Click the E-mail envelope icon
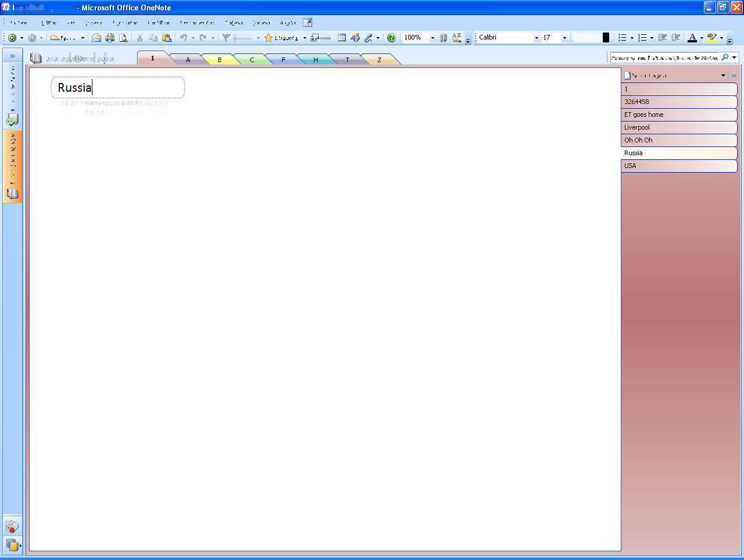This screenshot has width=744, height=560. [96, 38]
